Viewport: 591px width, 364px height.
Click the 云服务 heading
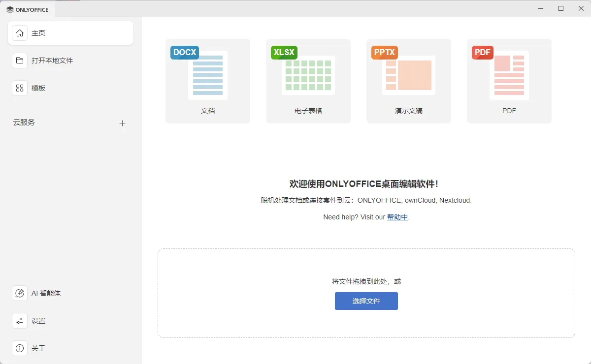(x=24, y=122)
